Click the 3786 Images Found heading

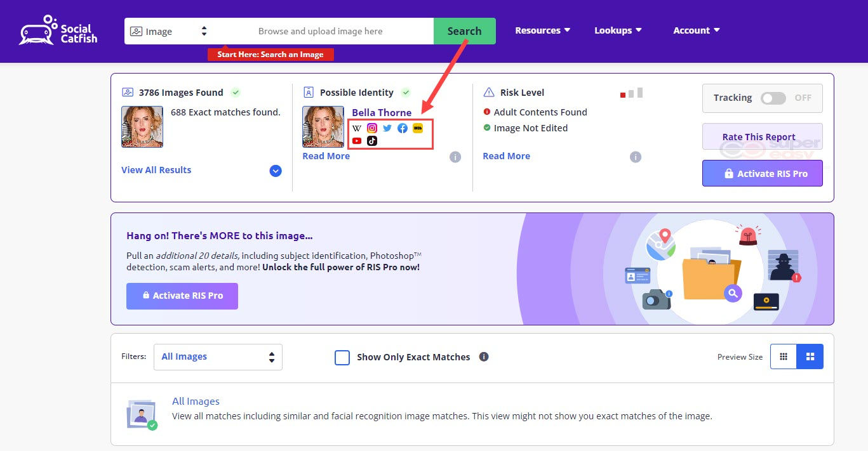tap(181, 93)
